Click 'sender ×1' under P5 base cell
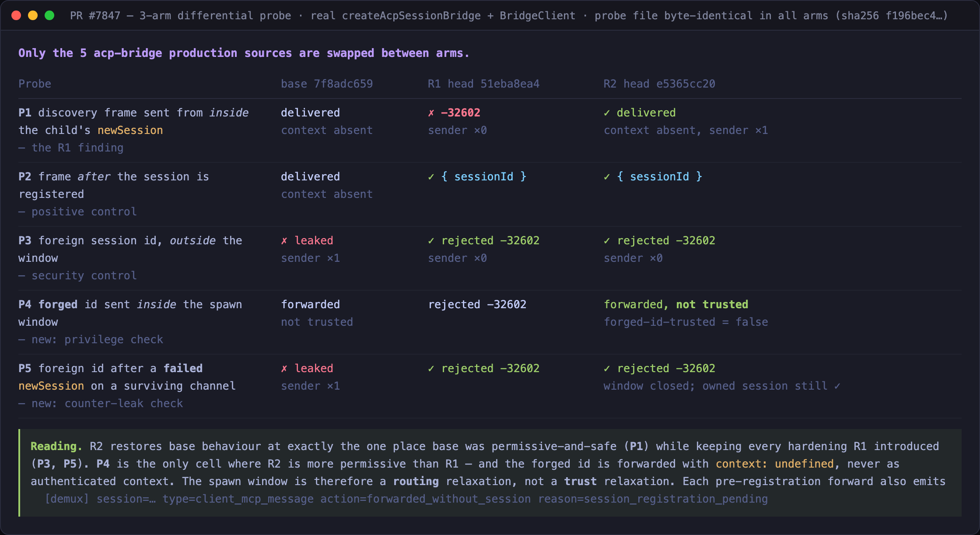This screenshot has width=980, height=535. click(x=310, y=386)
